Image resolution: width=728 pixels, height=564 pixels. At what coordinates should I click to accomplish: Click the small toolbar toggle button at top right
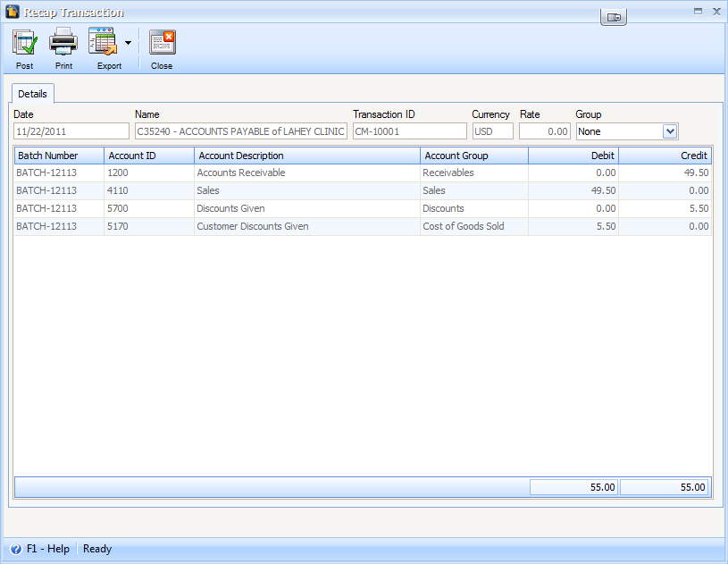tap(614, 17)
